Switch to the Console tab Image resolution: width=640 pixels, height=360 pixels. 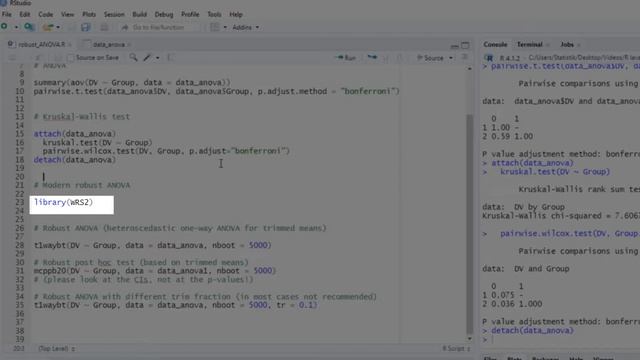[495, 44]
